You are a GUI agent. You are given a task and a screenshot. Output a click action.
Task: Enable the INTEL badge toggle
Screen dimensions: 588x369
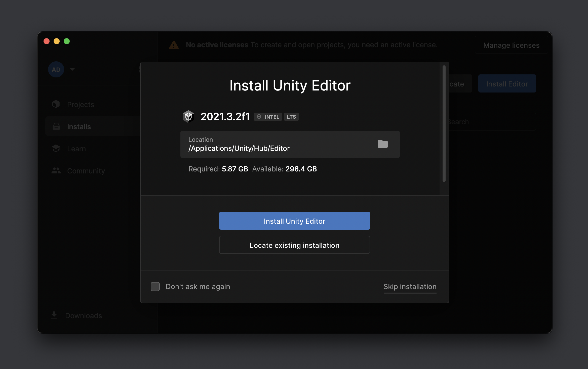(x=268, y=117)
